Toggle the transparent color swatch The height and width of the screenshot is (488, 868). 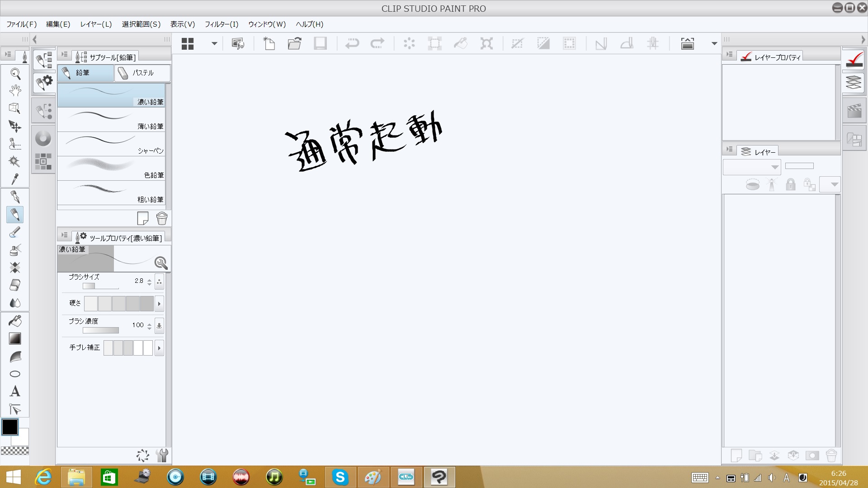point(15,450)
